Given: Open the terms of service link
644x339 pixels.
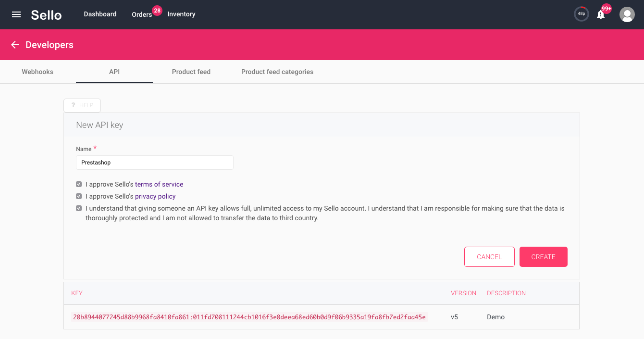Looking at the screenshot, I should pyautogui.click(x=159, y=184).
